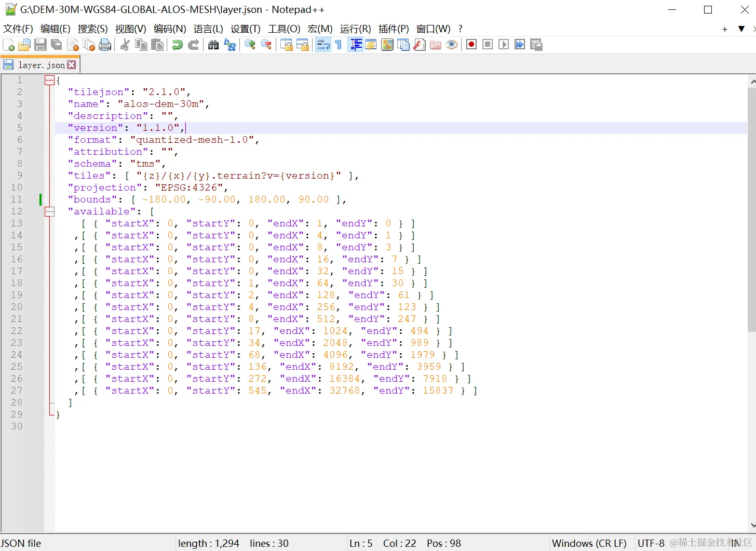Viewport: 756px width, 551px height.
Task: Click the Undo green arrow icon
Action: tap(177, 45)
